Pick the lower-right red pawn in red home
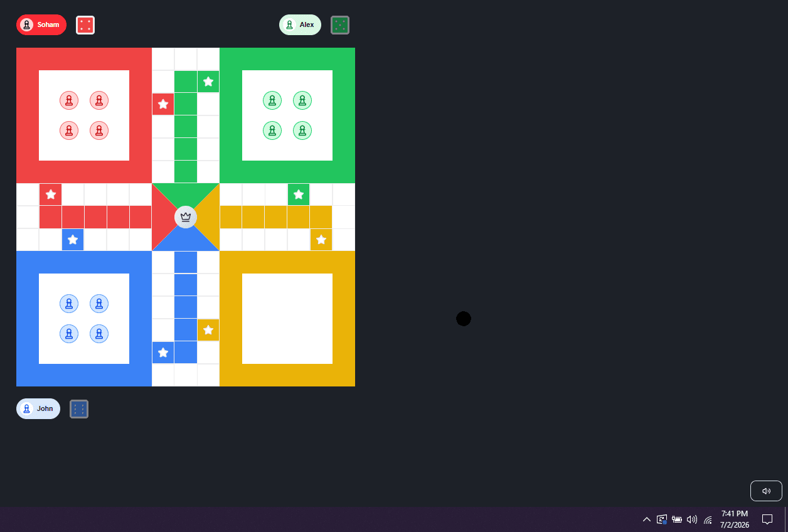The width and height of the screenshot is (788, 532). click(99, 130)
